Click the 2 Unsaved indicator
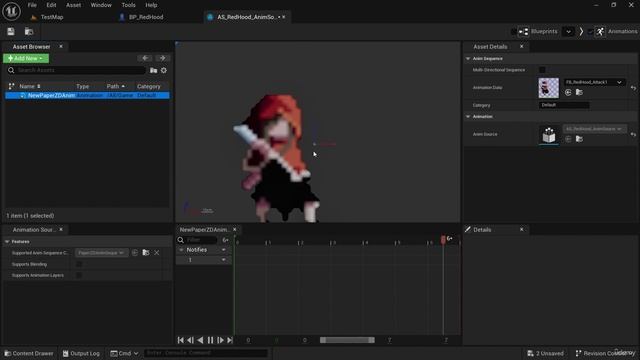The height and width of the screenshot is (360, 640). (x=545, y=353)
